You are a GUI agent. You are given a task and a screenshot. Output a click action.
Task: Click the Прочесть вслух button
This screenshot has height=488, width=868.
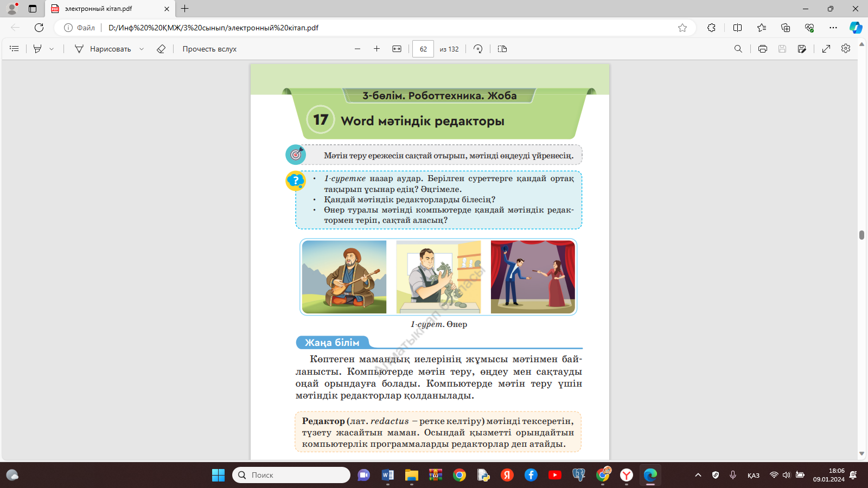point(209,49)
